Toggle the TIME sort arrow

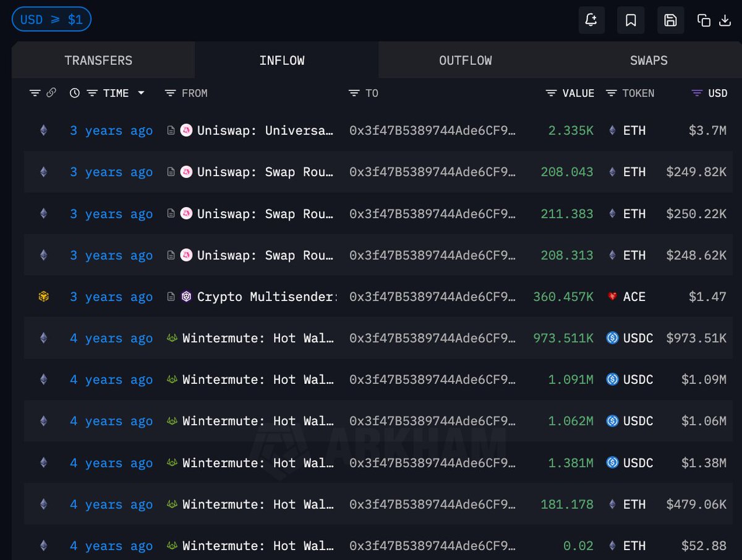point(141,93)
